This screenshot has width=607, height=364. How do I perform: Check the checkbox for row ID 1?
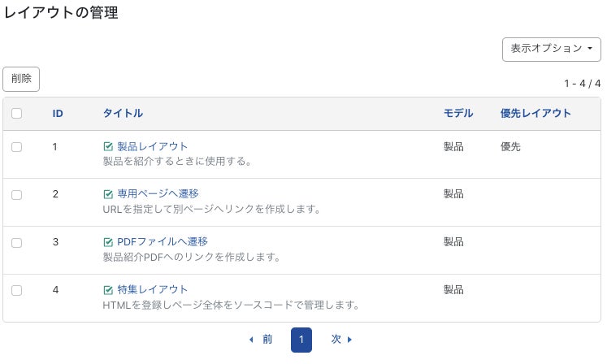click(17, 147)
